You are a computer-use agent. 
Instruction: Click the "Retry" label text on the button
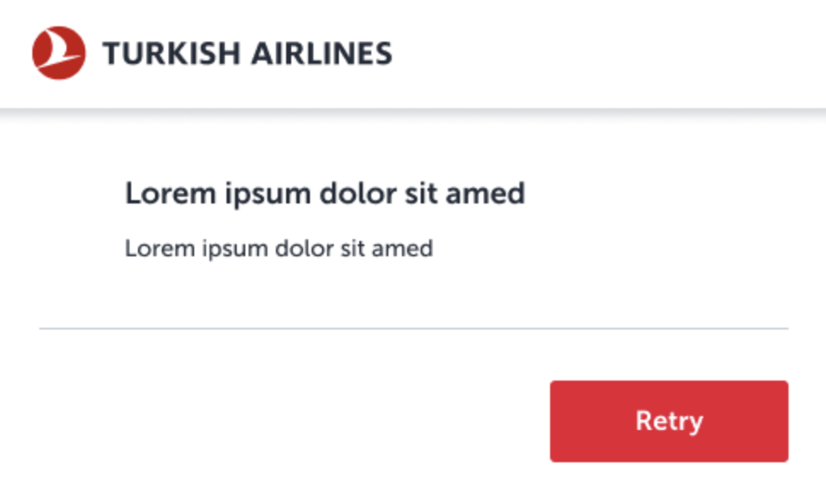tap(668, 421)
